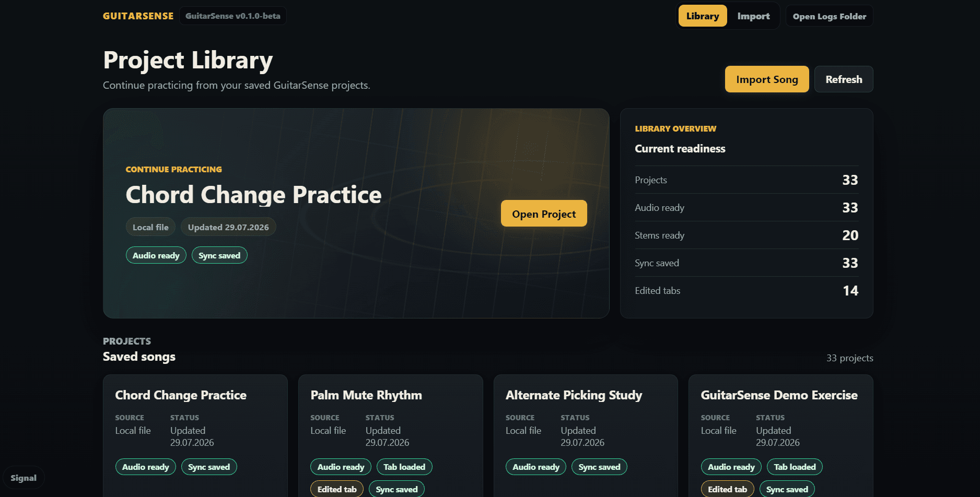Click the '33 projects' count label
This screenshot has width=980, height=497.
849,358
